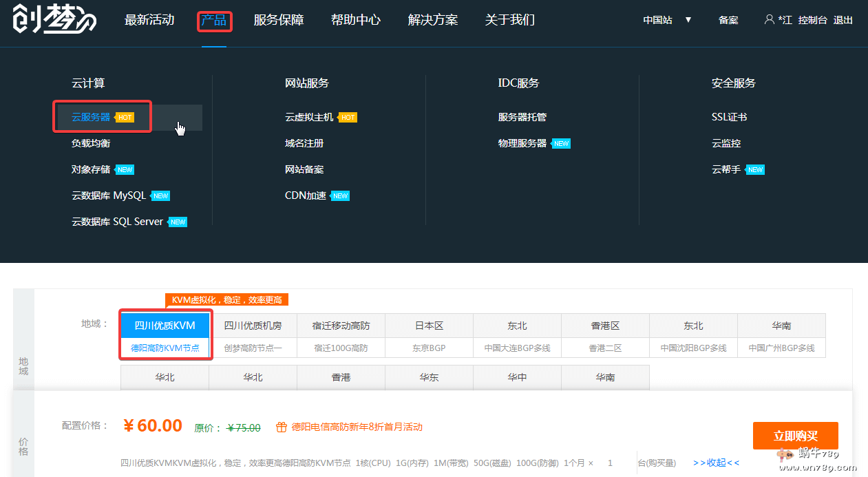Click the NEW badge beside 对象存储
The height and width of the screenshot is (477, 868).
pos(125,170)
